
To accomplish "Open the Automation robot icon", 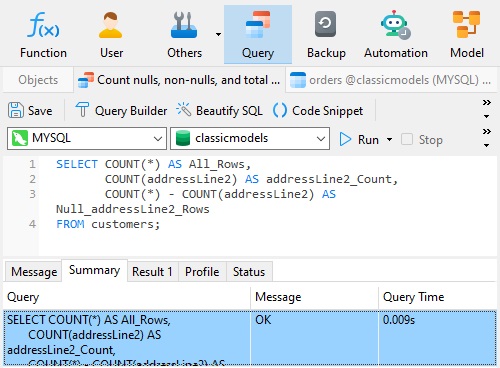I will 396,34.
